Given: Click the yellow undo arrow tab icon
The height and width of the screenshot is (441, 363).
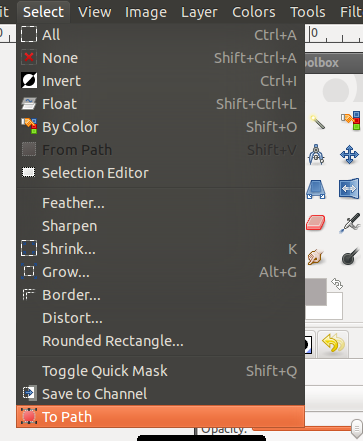Looking at the screenshot, I should click(x=333, y=343).
